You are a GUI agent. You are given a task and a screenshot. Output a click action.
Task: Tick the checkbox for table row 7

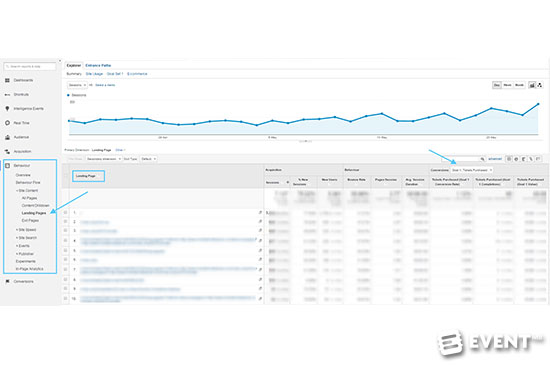[x=66, y=270]
